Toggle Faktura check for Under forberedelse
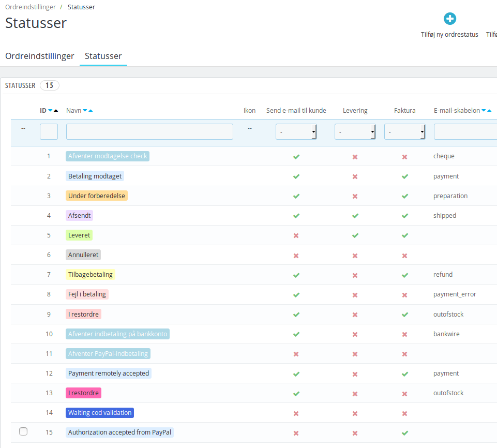 405,196
